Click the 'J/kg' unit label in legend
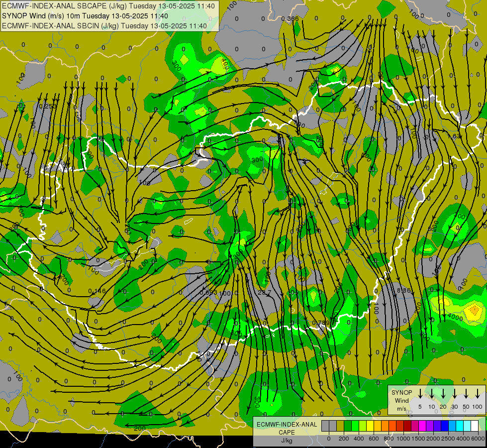Viewport: 487px width, 448px height. coord(287,441)
